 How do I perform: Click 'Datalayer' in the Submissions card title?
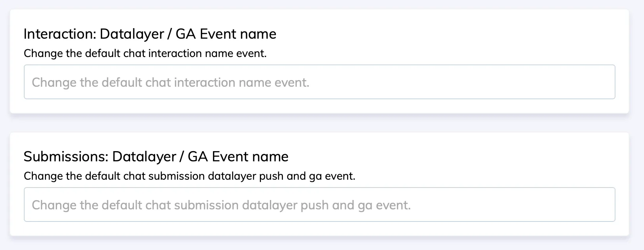coord(144,157)
